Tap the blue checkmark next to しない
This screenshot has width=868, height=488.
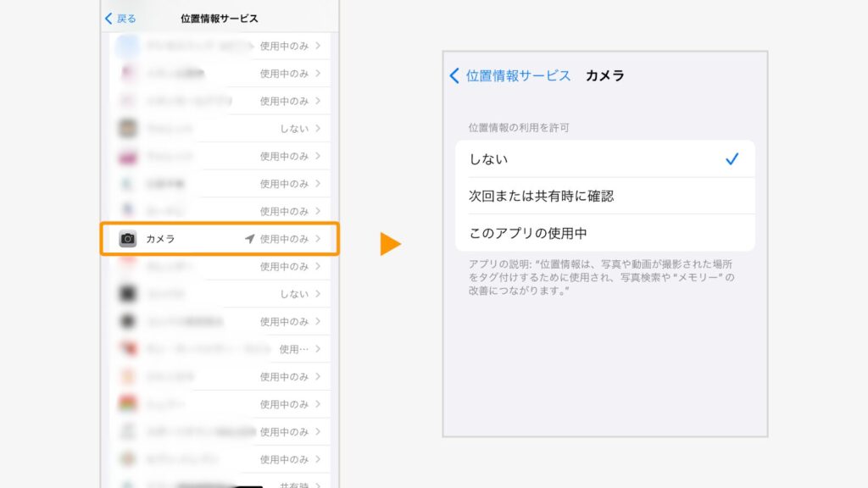pyautogui.click(x=732, y=158)
